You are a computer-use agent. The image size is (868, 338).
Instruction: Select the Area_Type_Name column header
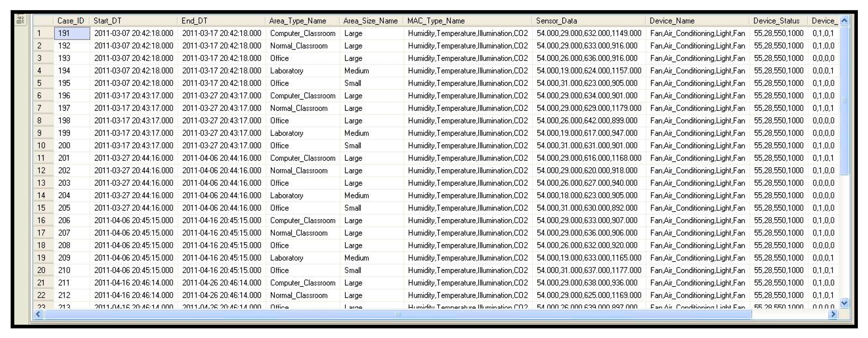click(302, 21)
